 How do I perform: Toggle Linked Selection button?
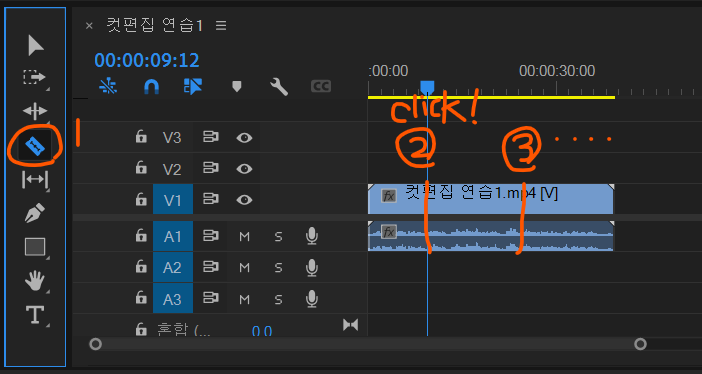point(193,86)
